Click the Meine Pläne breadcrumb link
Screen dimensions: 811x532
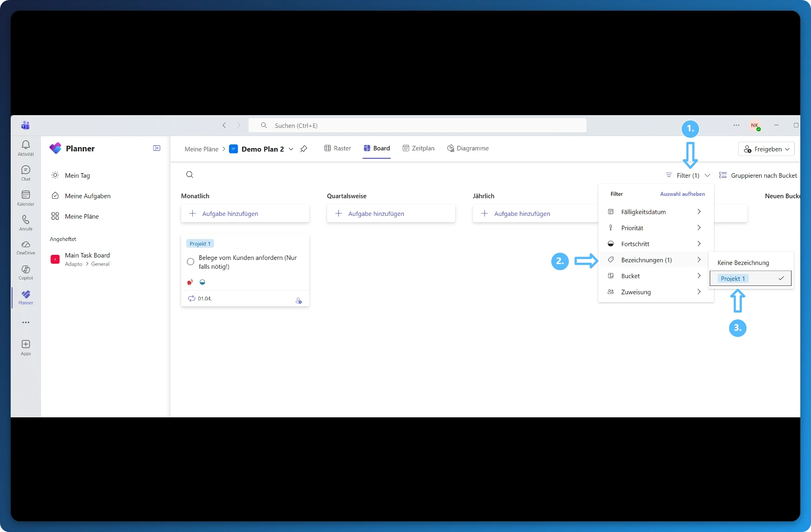coord(201,149)
